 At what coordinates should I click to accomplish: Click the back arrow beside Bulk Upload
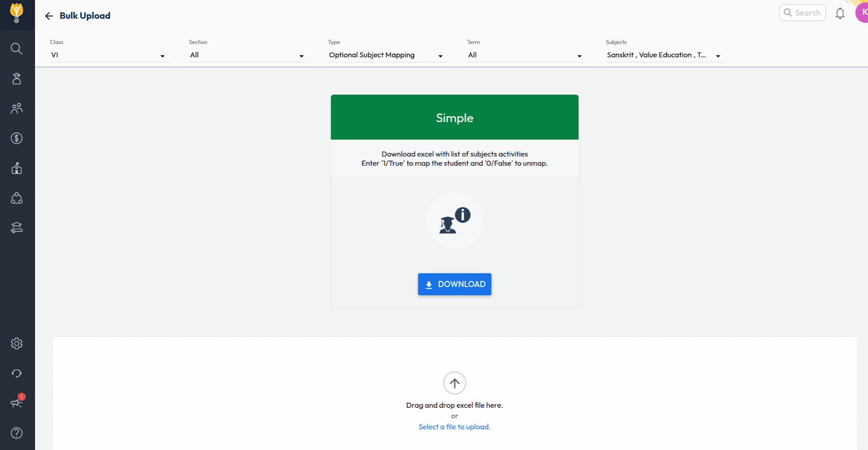(49, 16)
